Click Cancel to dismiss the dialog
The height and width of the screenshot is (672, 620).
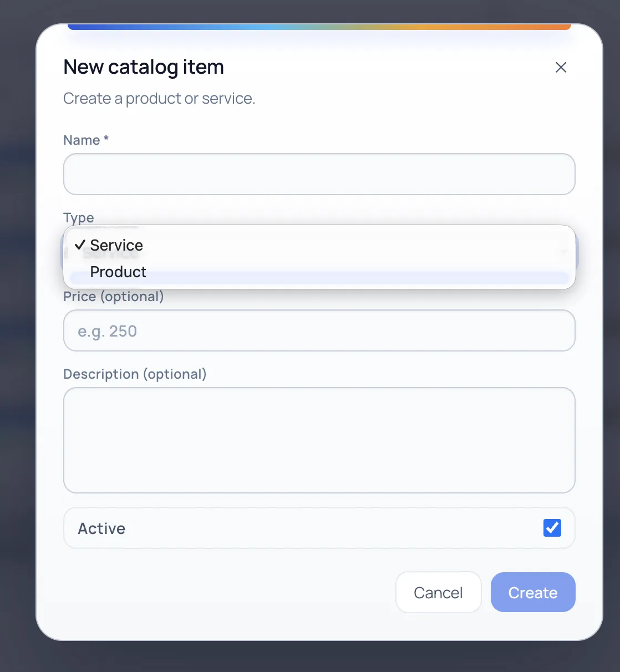click(438, 592)
